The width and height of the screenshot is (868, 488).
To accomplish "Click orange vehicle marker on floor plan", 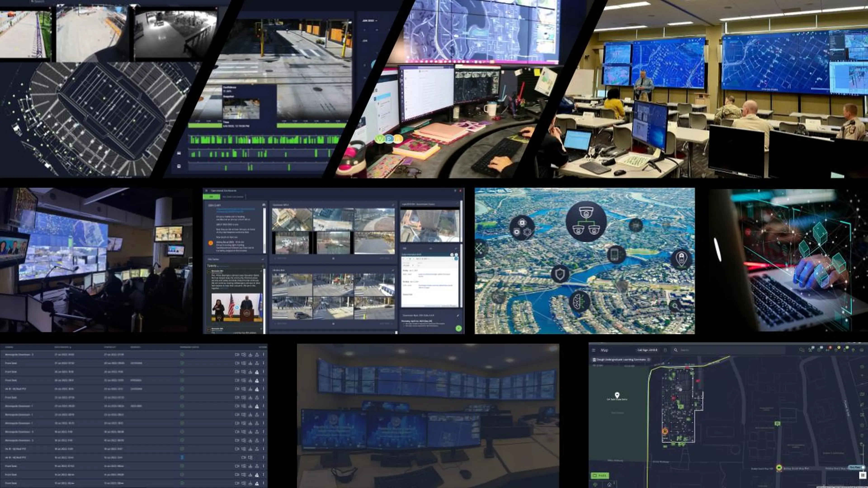I will click(665, 431).
